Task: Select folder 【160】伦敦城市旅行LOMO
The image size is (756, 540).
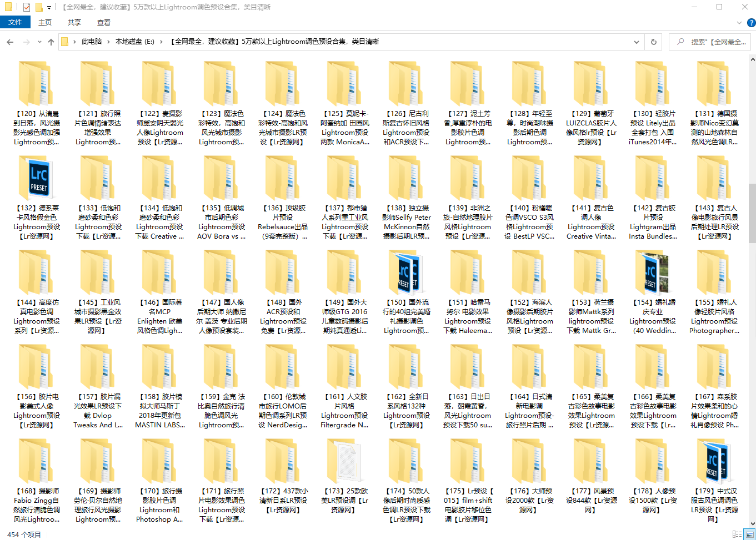Action: (283, 386)
